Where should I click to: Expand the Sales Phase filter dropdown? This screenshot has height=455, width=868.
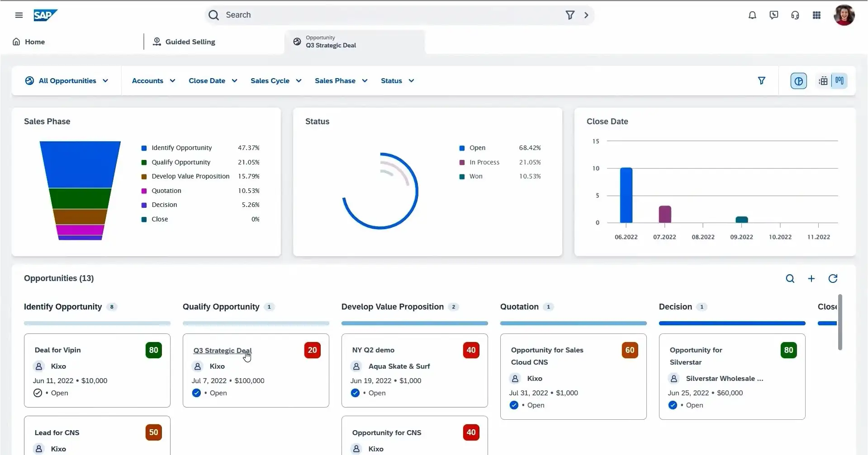tap(341, 80)
